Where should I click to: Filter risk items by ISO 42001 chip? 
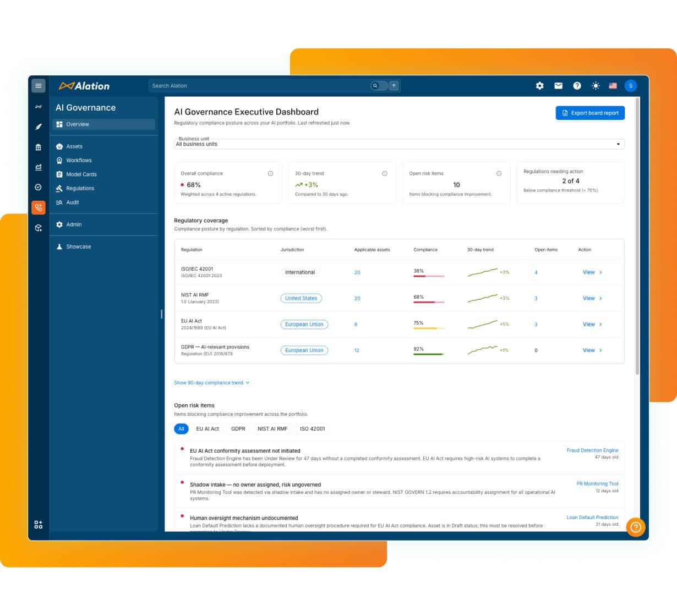click(312, 429)
